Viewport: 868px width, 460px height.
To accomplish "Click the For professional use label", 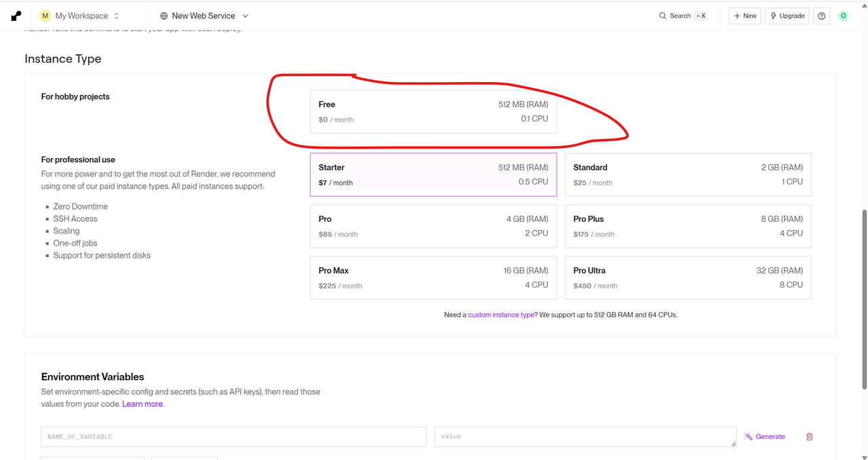I will 78,159.
